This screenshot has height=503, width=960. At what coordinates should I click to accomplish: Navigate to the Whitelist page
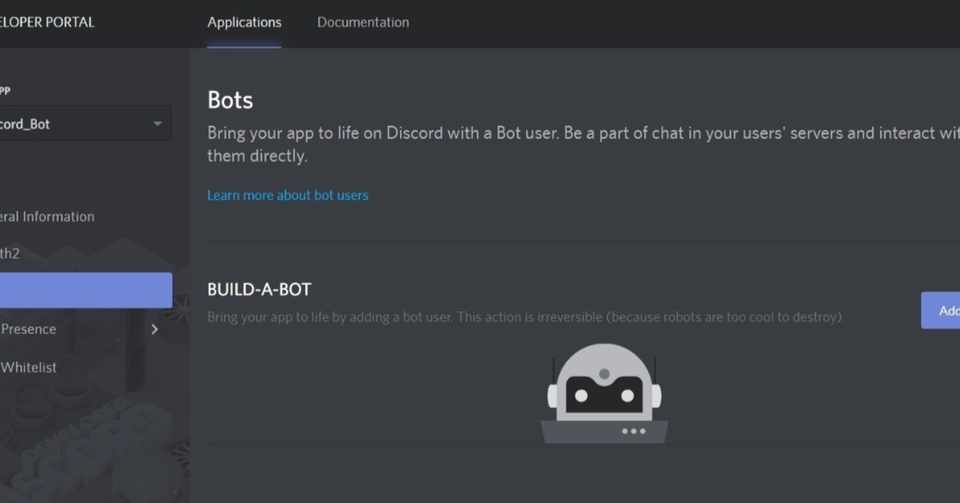coord(30,367)
